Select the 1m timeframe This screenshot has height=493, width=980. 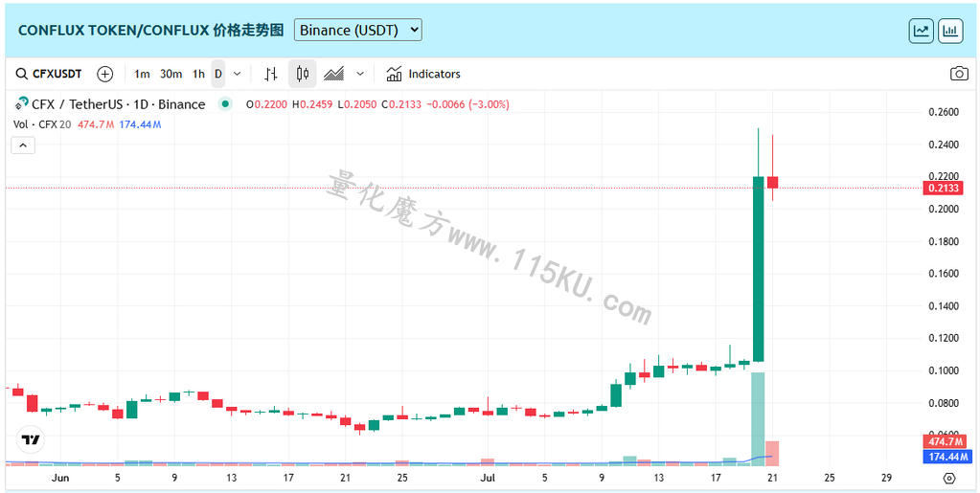142,74
